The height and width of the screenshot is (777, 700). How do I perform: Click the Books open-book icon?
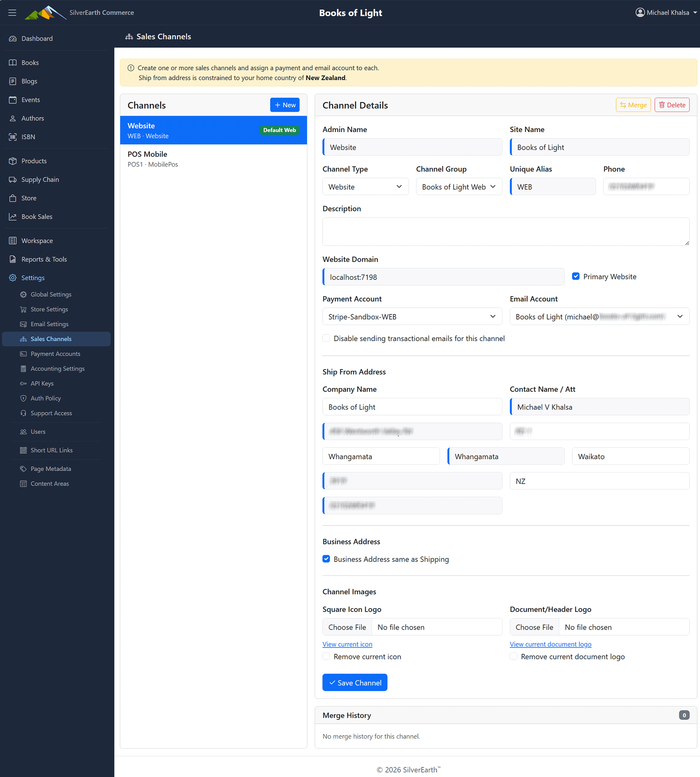(13, 63)
